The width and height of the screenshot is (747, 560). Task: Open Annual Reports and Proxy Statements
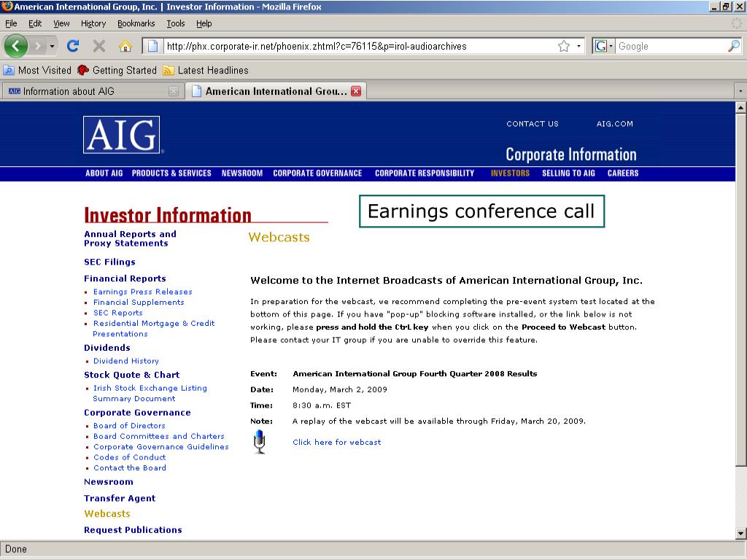click(130, 238)
